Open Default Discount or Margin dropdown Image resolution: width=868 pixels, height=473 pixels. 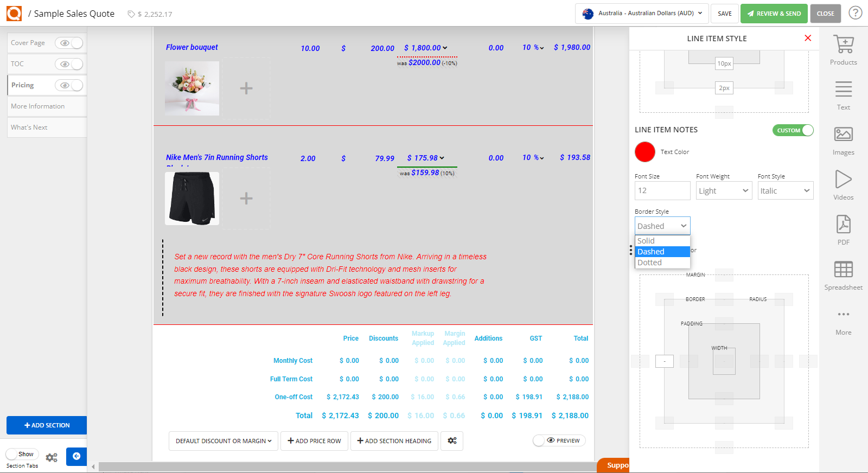[224, 441]
